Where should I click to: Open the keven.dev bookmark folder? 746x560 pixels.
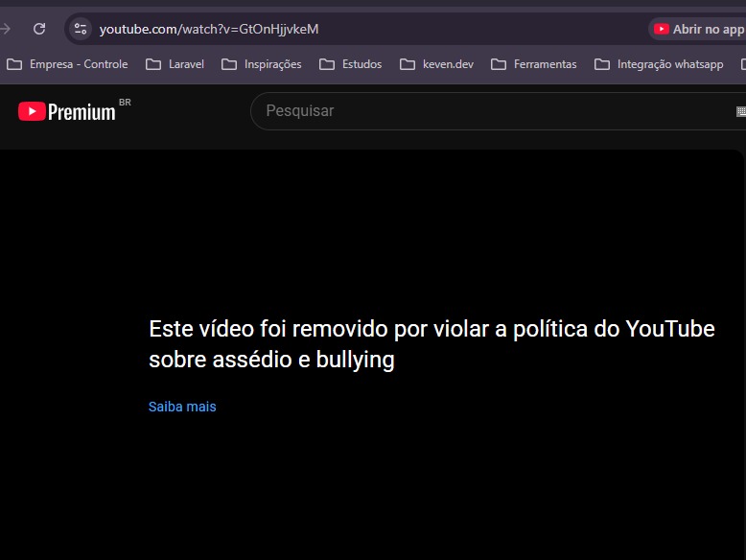tap(437, 64)
